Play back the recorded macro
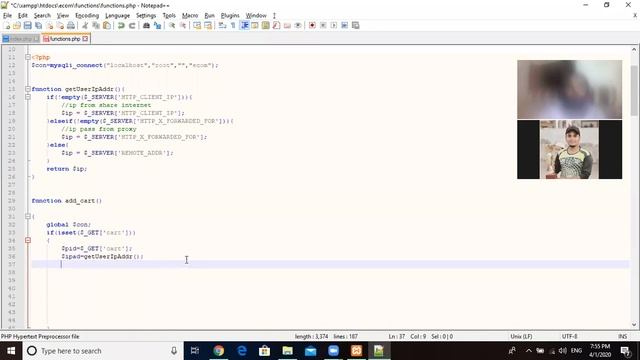The image size is (640, 360). pyautogui.click(x=333, y=25)
